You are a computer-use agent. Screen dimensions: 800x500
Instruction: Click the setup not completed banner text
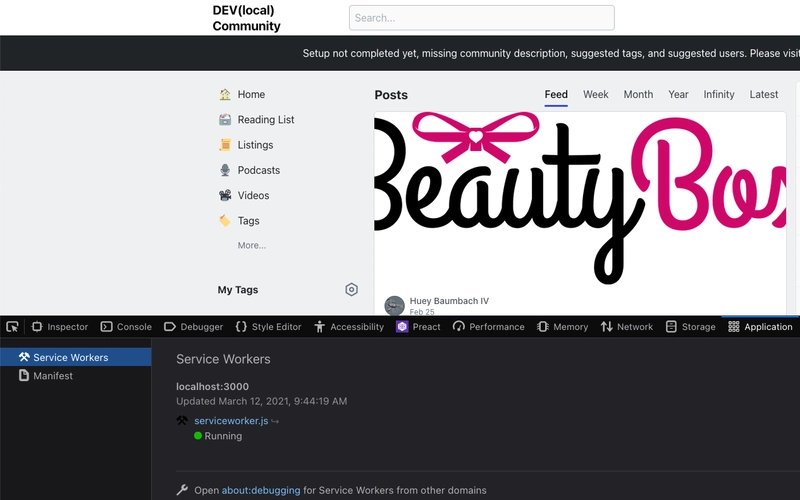pyautogui.click(x=551, y=54)
